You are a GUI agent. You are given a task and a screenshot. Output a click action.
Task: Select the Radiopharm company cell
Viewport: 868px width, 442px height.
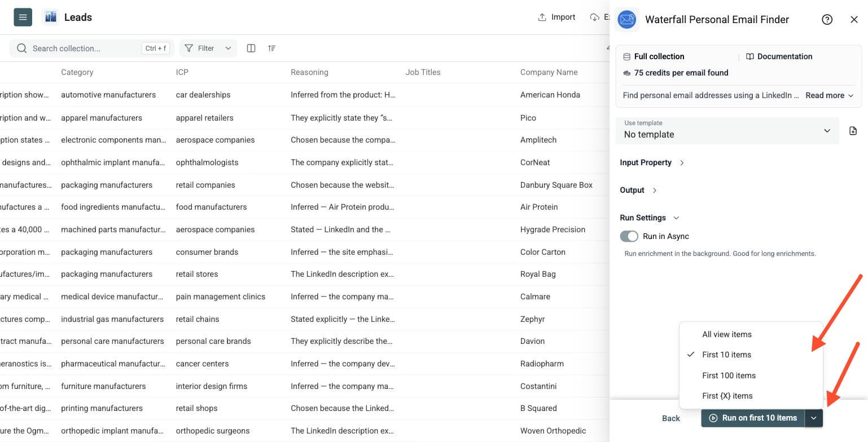click(x=542, y=364)
